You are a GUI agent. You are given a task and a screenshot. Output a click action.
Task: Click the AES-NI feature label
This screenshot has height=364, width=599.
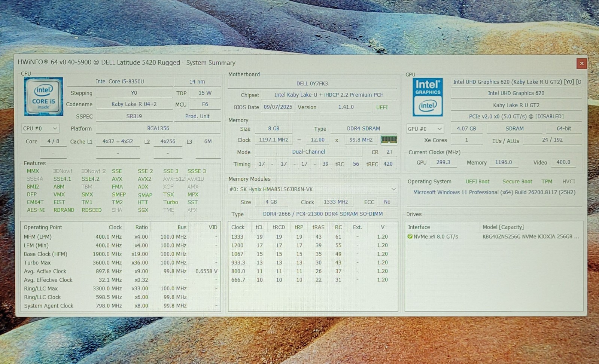(36, 210)
